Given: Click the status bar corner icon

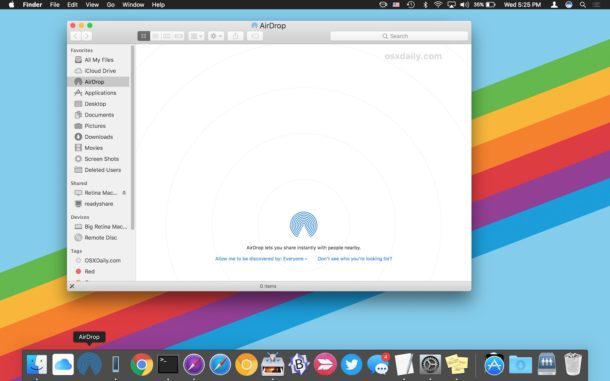Looking at the screenshot, I should [72, 286].
